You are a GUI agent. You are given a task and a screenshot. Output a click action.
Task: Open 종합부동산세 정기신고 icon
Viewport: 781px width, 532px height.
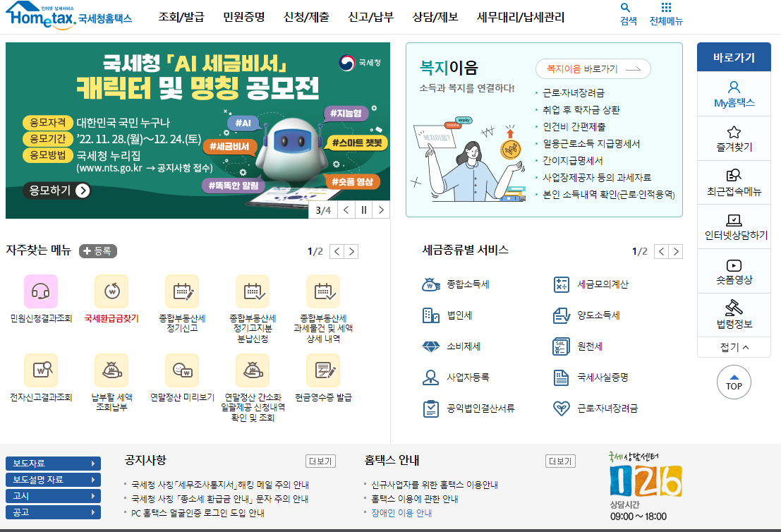[182, 291]
